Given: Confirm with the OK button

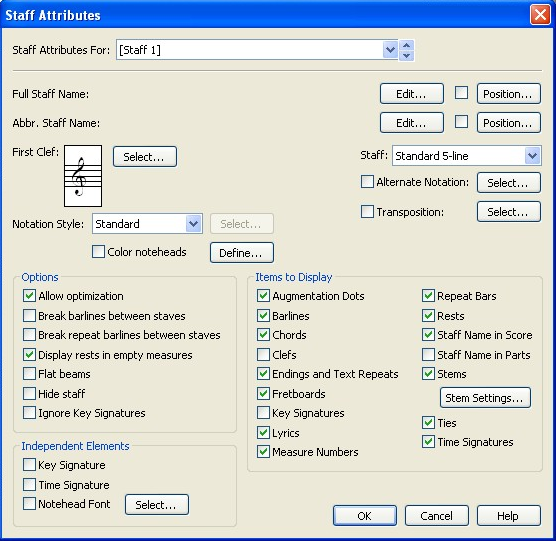Looking at the screenshot, I should (x=365, y=516).
